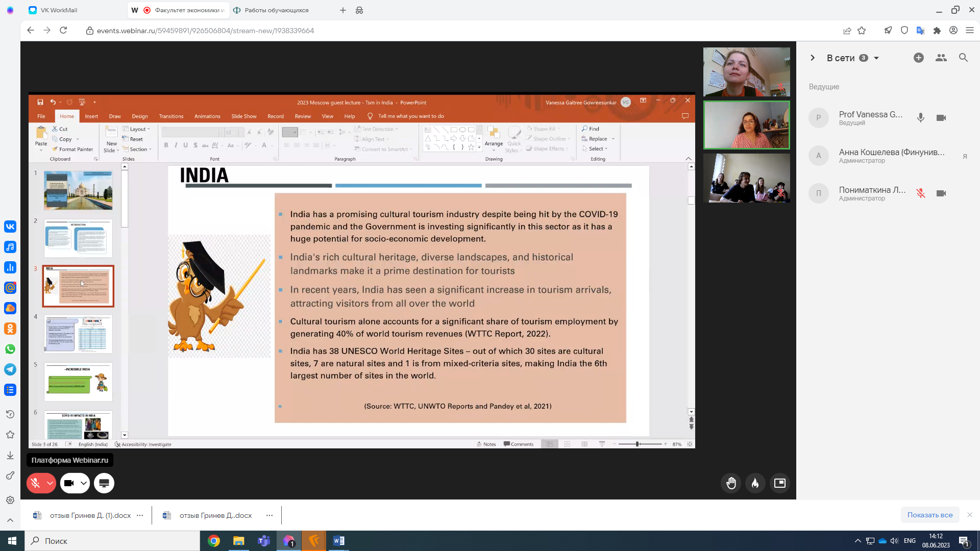Unmute your microphone
Image resolution: width=980 pixels, height=551 pixels.
(35, 483)
